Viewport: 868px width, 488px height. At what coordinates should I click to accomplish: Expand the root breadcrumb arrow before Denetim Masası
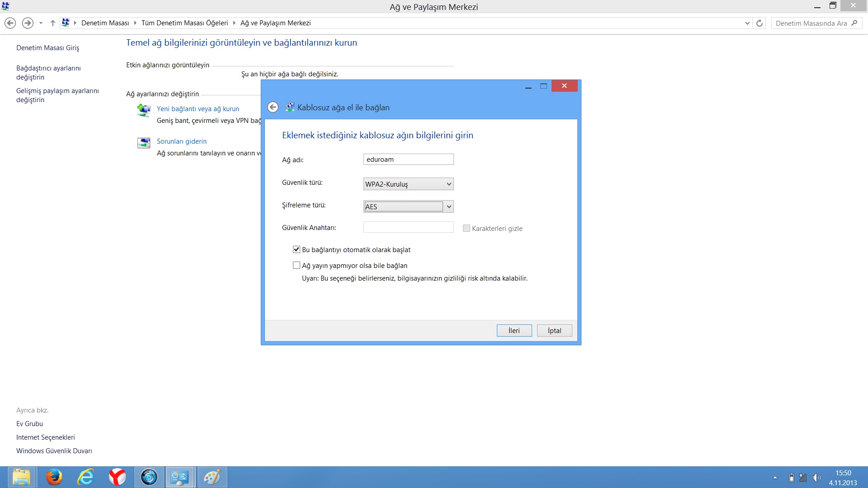click(75, 23)
